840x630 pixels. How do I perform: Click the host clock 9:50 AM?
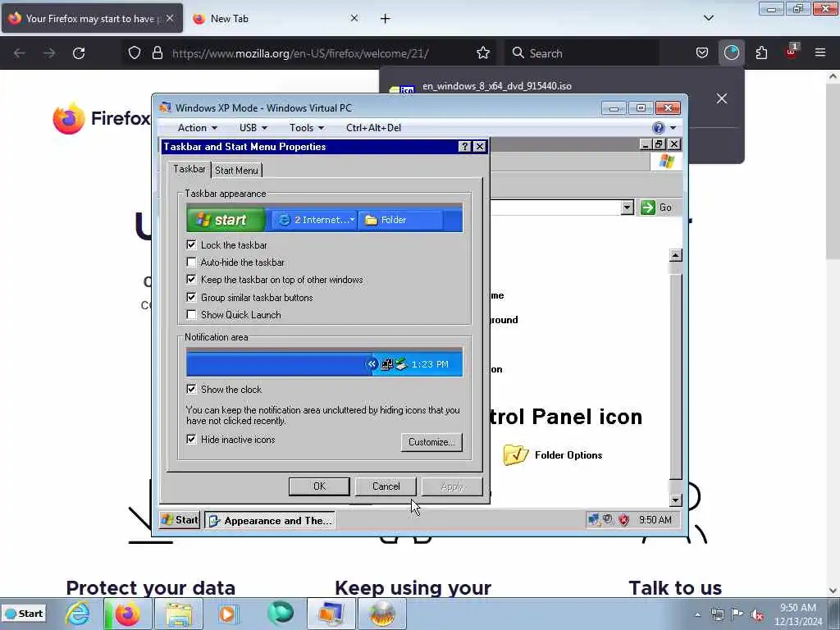(x=798, y=608)
